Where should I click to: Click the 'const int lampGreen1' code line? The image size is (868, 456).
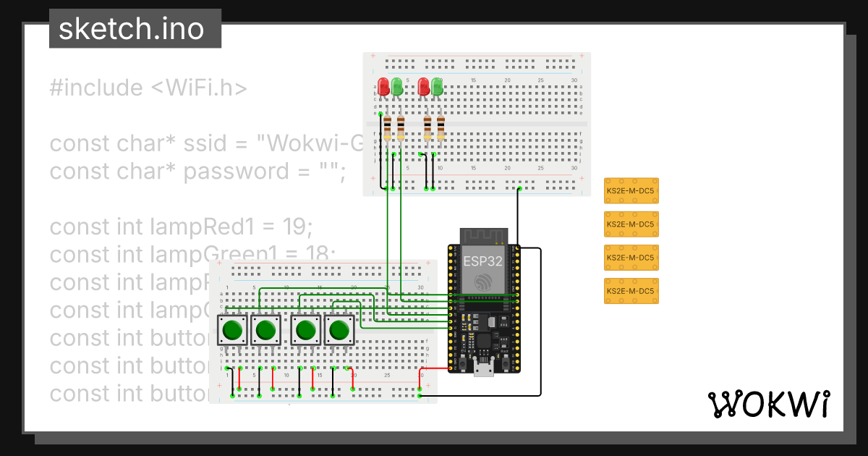pos(192,255)
